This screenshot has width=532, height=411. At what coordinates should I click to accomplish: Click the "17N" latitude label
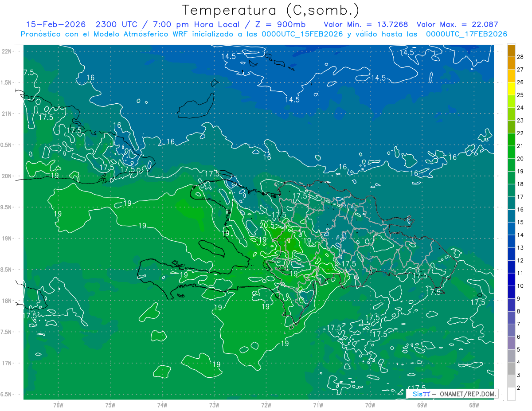(x=7, y=363)
